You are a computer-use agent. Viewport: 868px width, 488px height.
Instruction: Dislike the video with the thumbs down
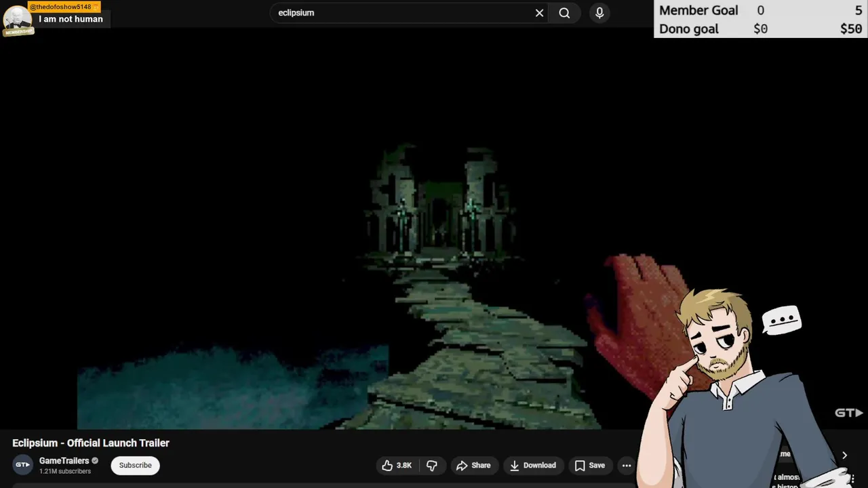432,466
